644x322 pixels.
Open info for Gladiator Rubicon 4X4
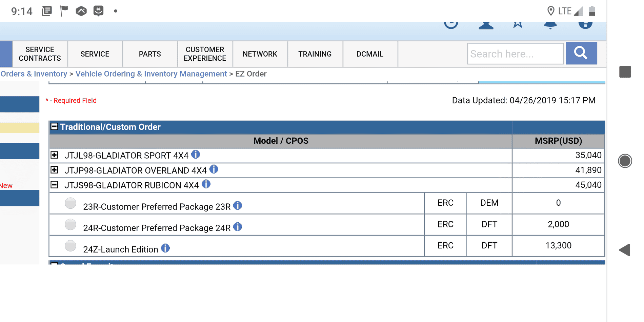(x=206, y=184)
